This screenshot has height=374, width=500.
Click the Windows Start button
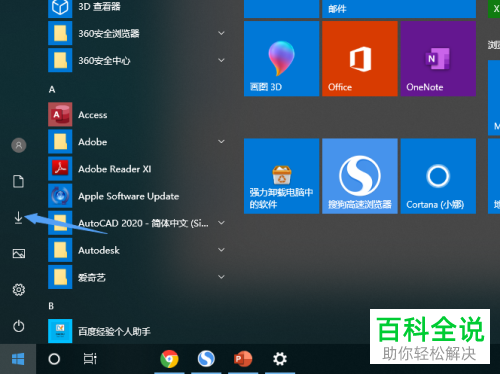coord(18,359)
